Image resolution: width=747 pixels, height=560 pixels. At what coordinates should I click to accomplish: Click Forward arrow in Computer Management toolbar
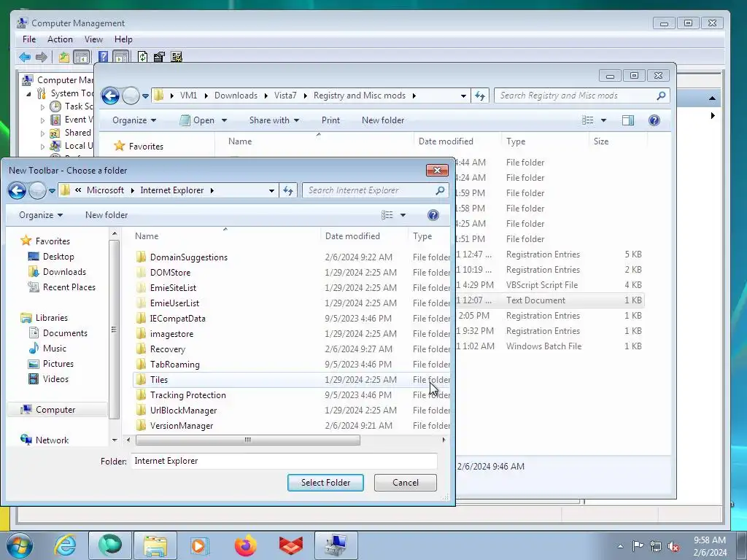42,57
